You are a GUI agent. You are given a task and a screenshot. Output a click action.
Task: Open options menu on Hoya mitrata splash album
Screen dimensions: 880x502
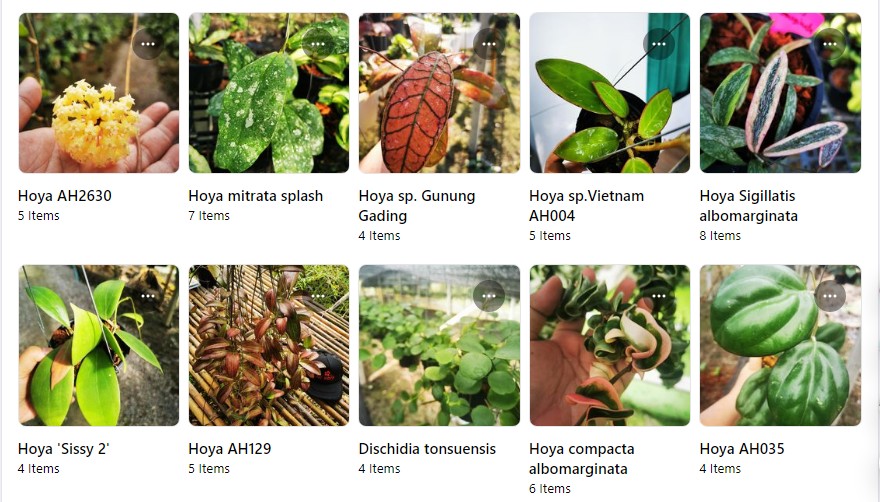tap(318, 44)
